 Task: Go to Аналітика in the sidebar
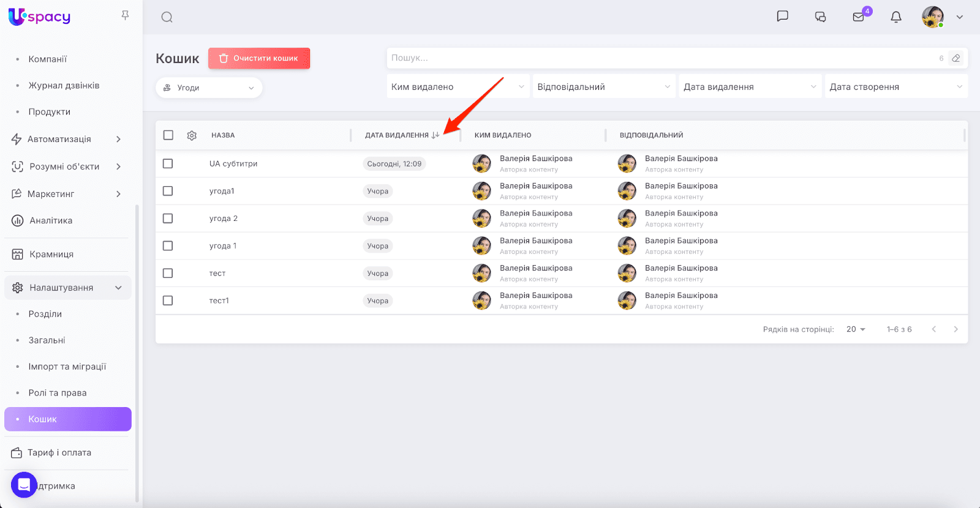click(51, 220)
